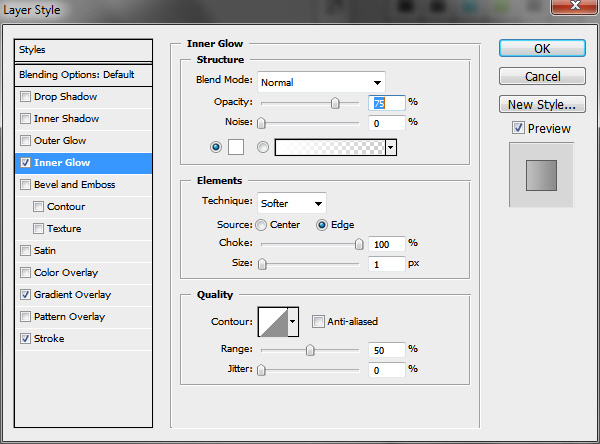The image size is (600, 444).
Task: Uncheck the Gradient Overlay checkbox
Action: [x=25, y=295]
